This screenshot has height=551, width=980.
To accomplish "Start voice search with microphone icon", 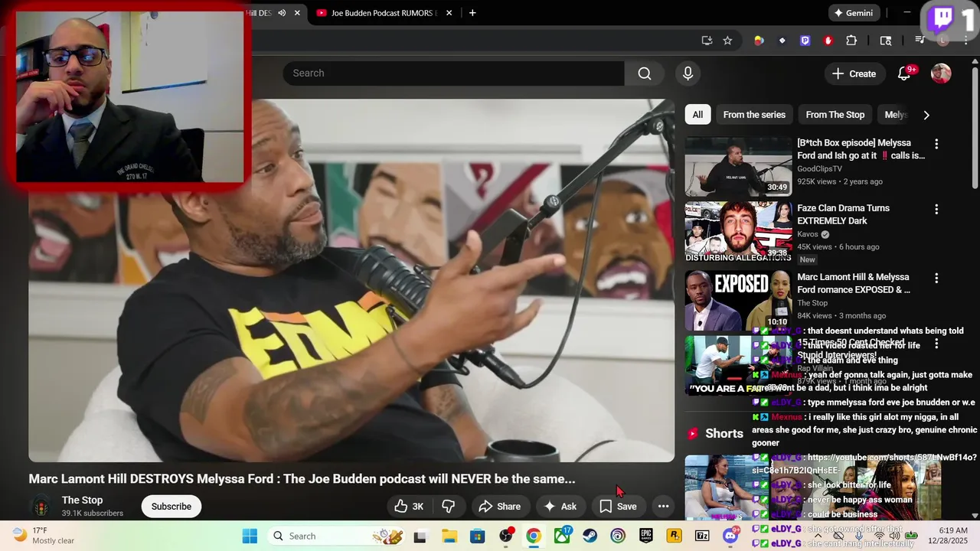I will [688, 73].
